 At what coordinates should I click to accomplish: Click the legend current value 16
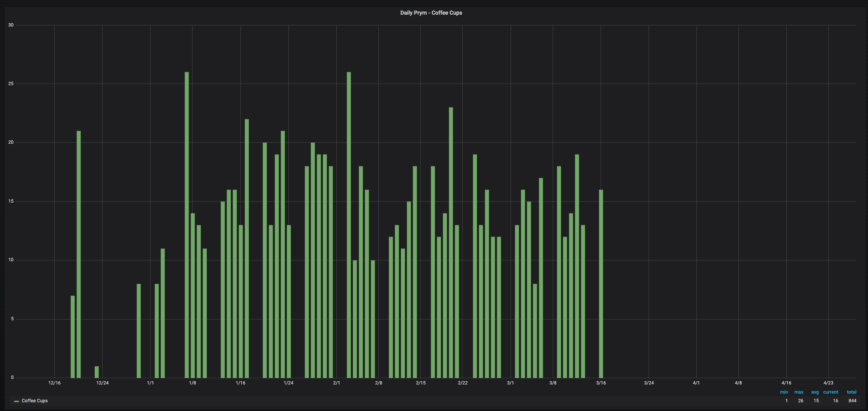pos(836,401)
